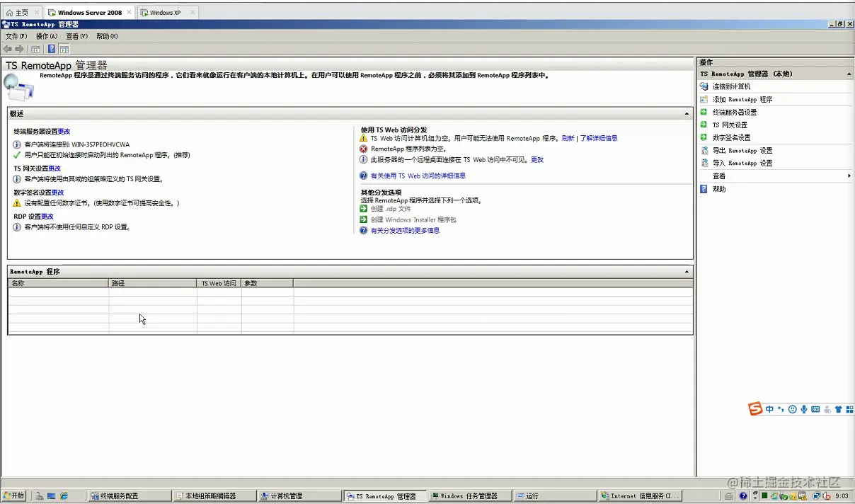Click 连接到计算机 in the Actions pane
855x504 pixels.
(x=731, y=86)
